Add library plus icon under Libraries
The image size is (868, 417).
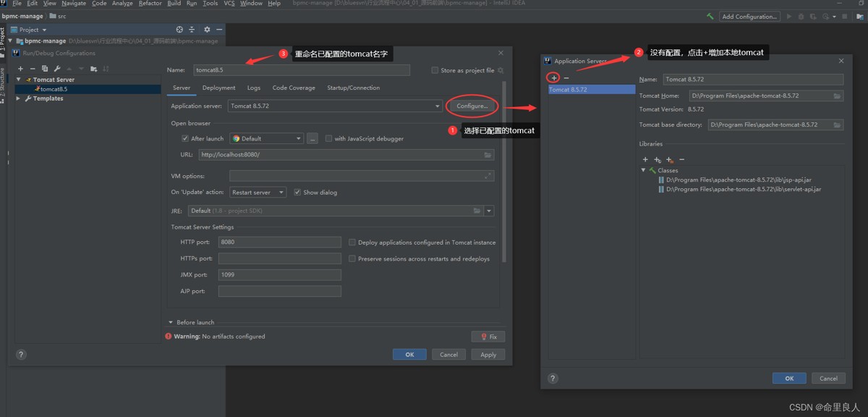(645, 159)
